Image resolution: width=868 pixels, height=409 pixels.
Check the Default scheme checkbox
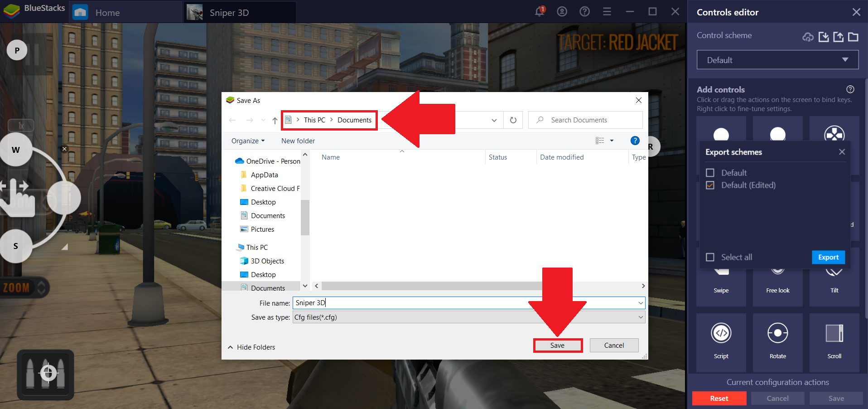click(710, 173)
